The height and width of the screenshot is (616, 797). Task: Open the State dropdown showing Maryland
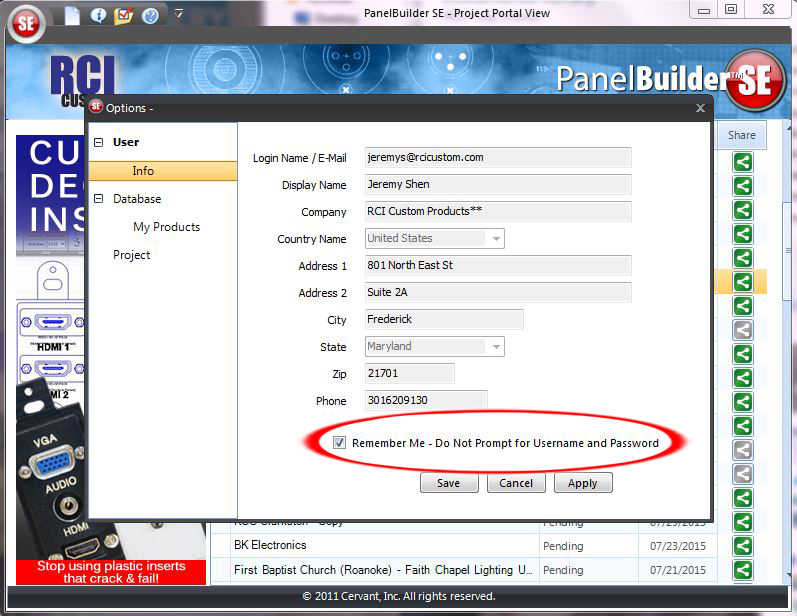pos(495,347)
